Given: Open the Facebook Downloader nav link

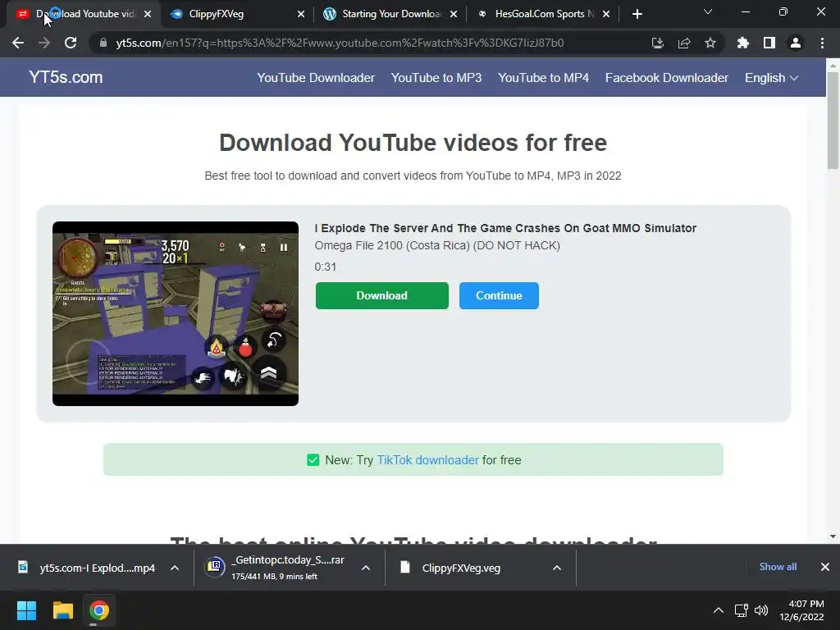Looking at the screenshot, I should [666, 78].
